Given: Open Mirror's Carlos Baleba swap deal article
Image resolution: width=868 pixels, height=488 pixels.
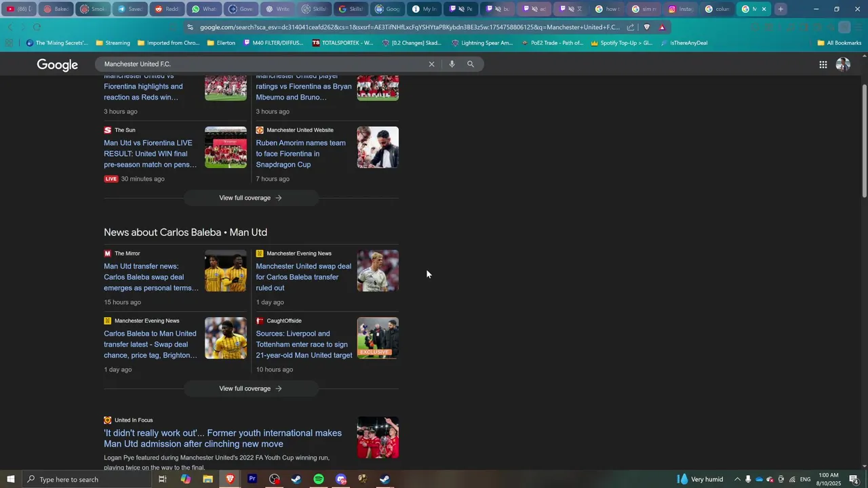Looking at the screenshot, I should [x=151, y=277].
